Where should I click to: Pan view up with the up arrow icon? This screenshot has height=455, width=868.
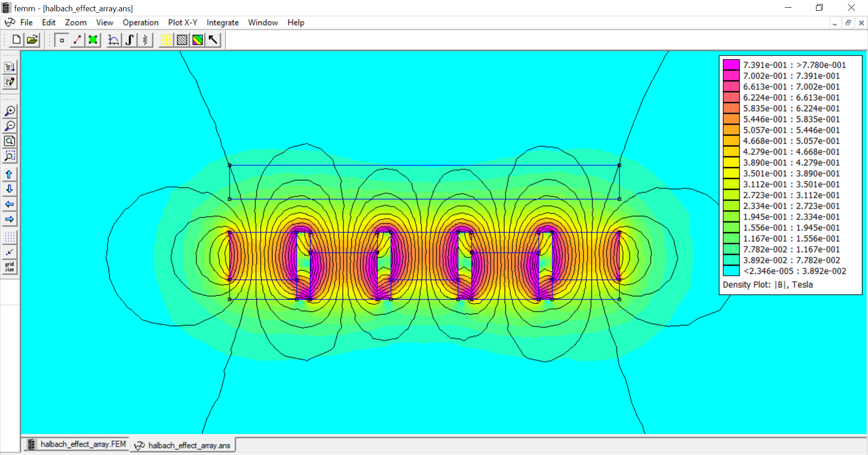(x=9, y=174)
